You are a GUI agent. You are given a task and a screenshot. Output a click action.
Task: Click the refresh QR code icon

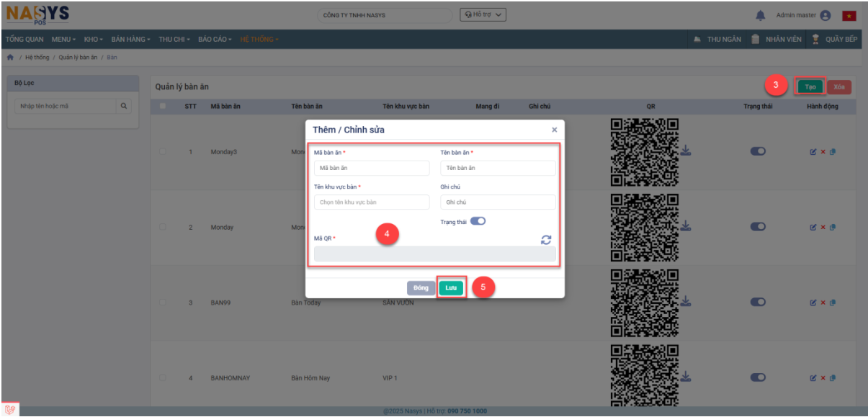click(x=546, y=240)
